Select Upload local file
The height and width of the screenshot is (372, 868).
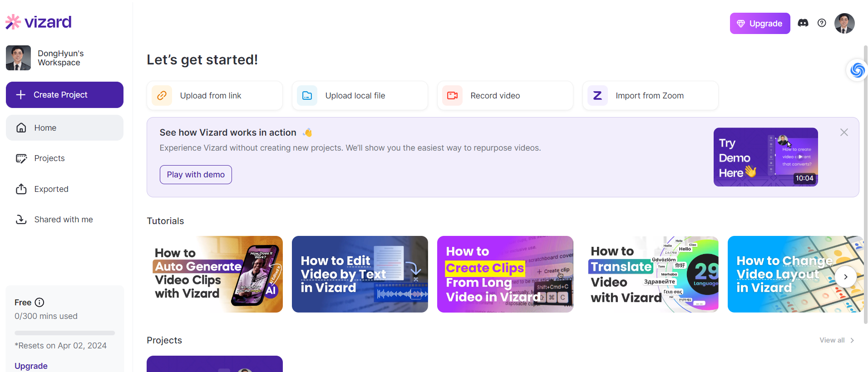pos(360,96)
